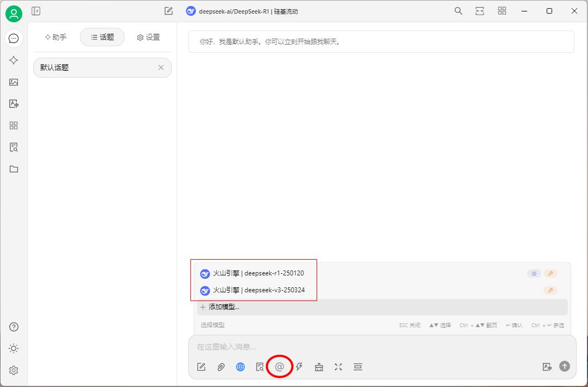Switch to the 设置 tab

coord(148,37)
